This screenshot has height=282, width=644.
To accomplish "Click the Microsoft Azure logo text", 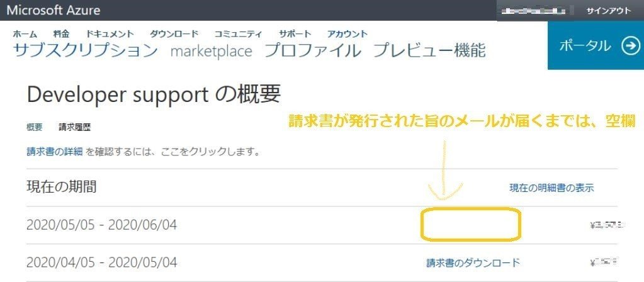I will coord(54,10).
